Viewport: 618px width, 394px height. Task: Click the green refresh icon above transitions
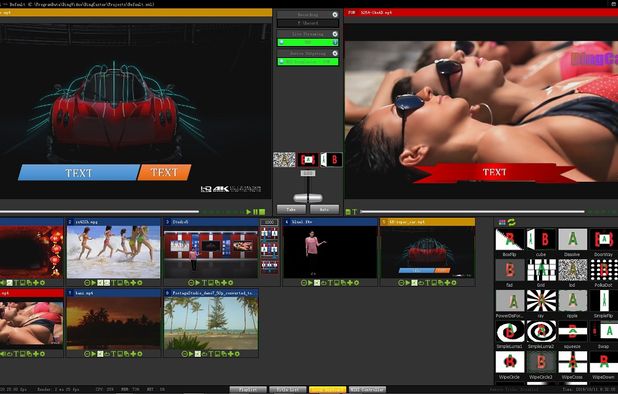click(x=512, y=222)
